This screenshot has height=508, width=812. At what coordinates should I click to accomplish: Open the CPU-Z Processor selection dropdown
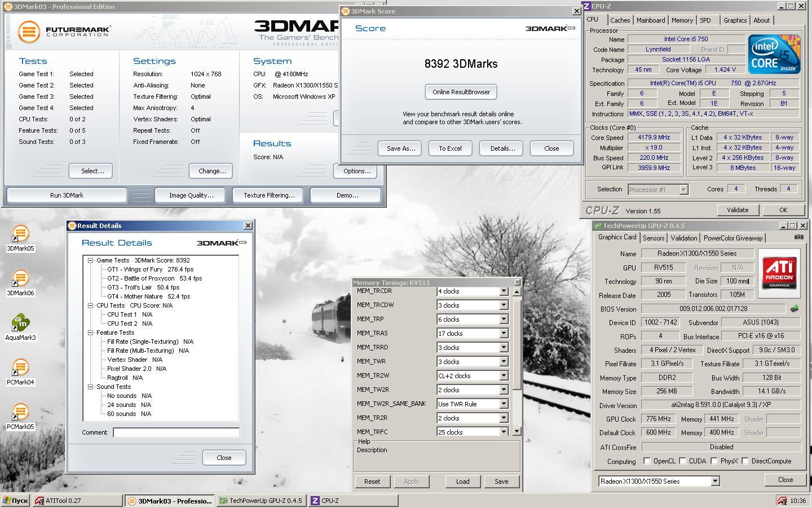pyautogui.click(x=683, y=190)
